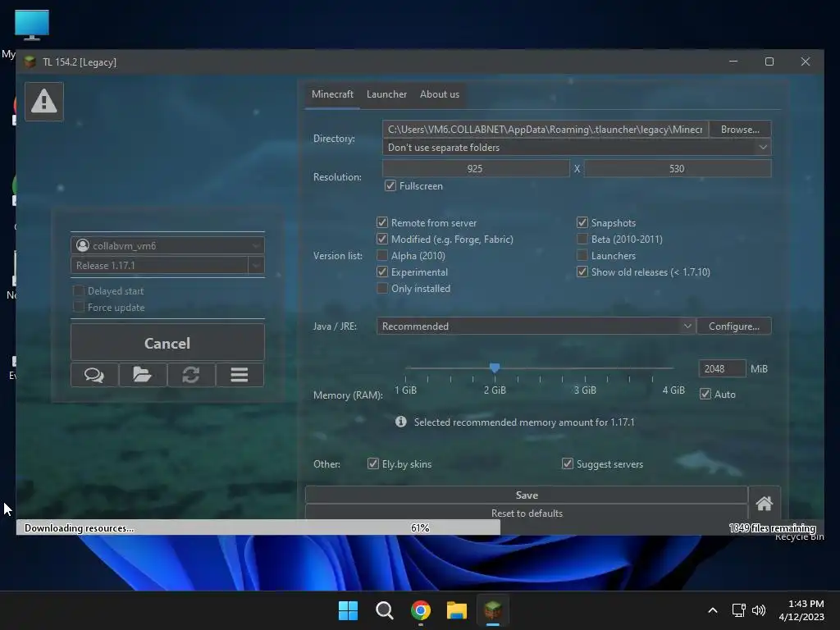This screenshot has height=630, width=840.
Task: Click the resolution width field 925
Action: pos(476,168)
